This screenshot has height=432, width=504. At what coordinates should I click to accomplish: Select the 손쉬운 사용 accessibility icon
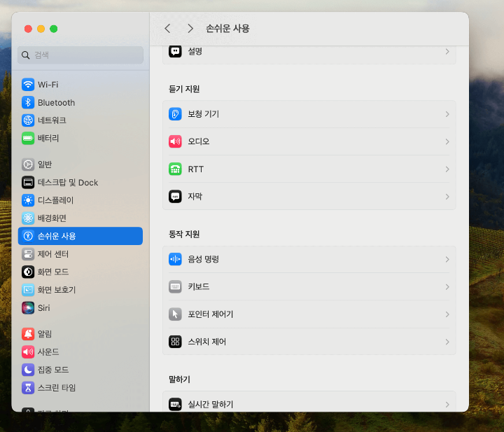coord(28,236)
